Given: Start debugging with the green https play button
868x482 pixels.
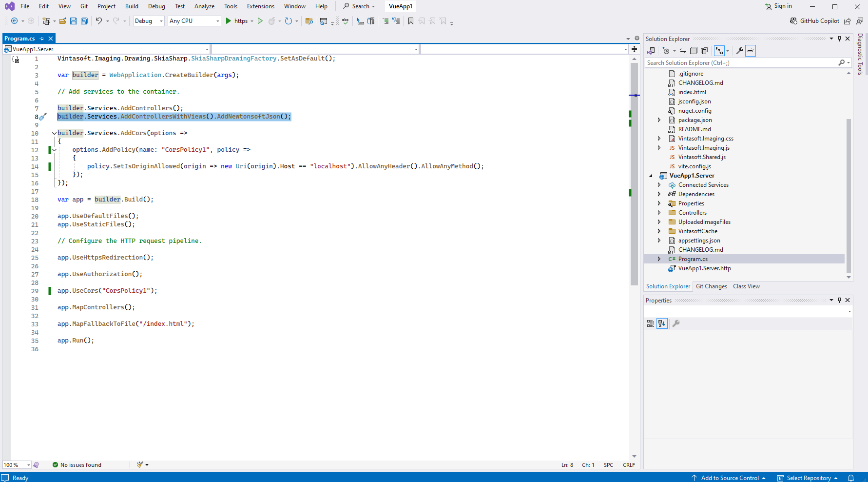Looking at the screenshot, I should (229, 21).
